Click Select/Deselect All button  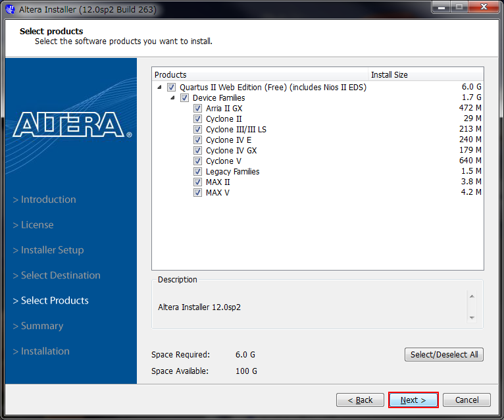(444, 354)
